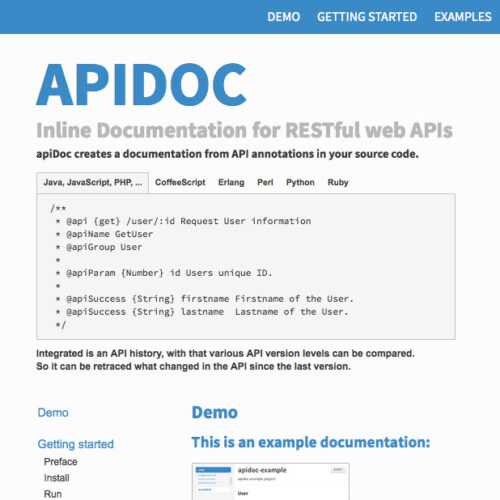Click the apidoc-example demo thumbnail
The width and height of the screenshot is (500, 500).
coord(271,481)
